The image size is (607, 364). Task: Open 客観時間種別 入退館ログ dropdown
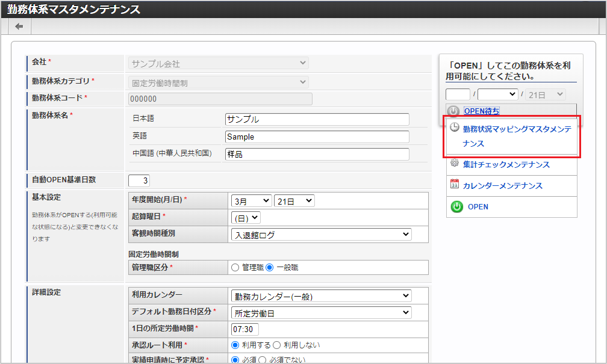pos(322,235)
